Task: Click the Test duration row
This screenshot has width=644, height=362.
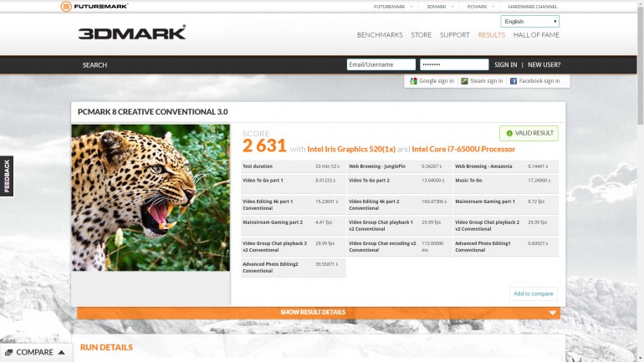Action: tap(294, 166)
